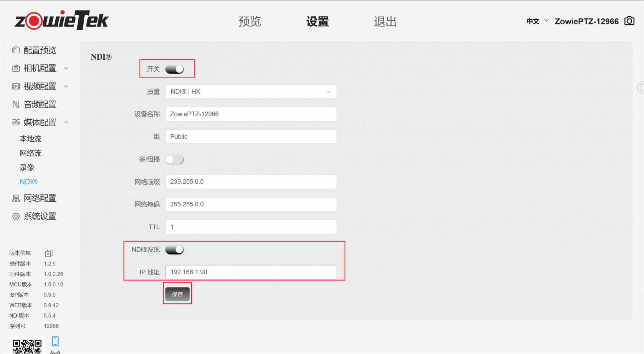
Task: Open 音频配置 in the sidebar
Action: pos(40,104)
